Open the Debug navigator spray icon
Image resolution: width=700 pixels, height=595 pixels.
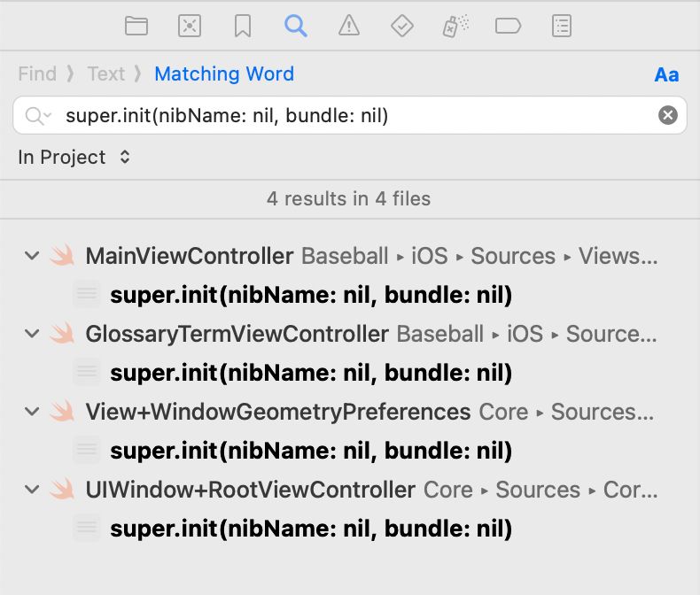(455, 26)
